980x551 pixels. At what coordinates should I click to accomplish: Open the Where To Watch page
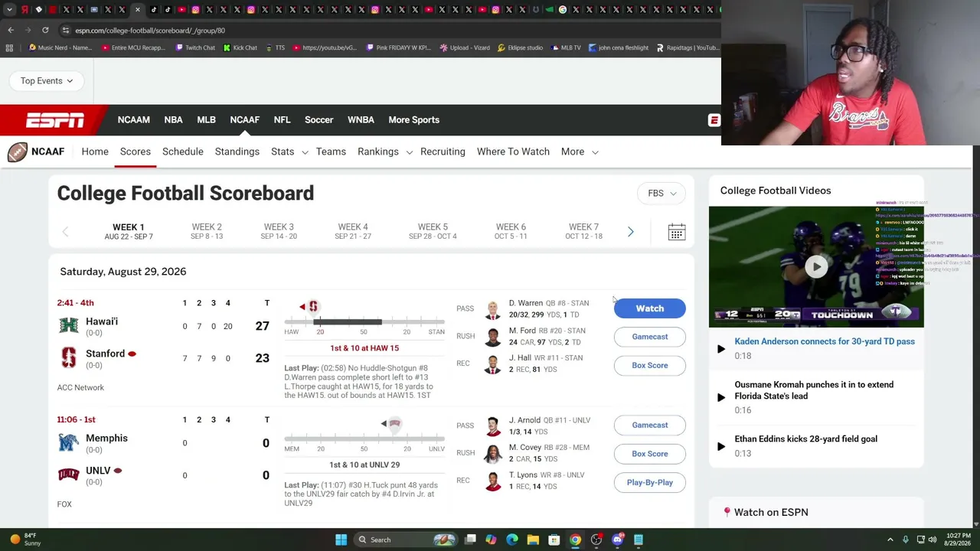pos(513,152)
